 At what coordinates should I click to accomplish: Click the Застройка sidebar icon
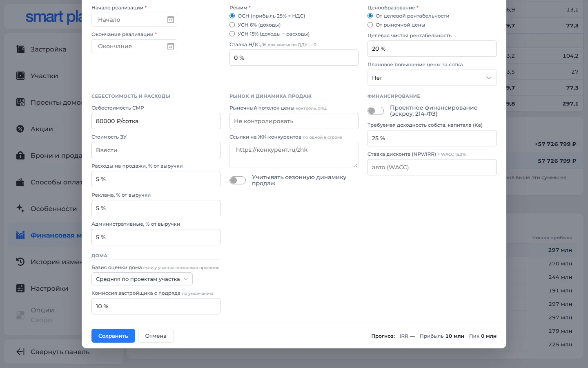click(20, 49)
